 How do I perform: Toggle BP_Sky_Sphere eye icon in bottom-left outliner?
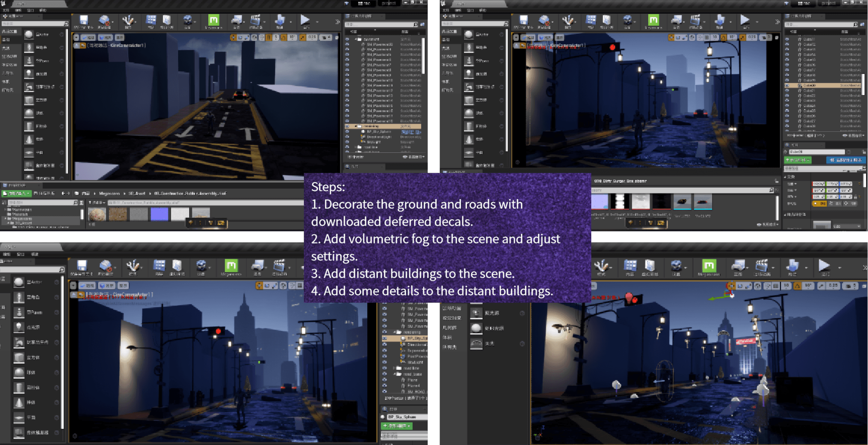click(384, 338)
